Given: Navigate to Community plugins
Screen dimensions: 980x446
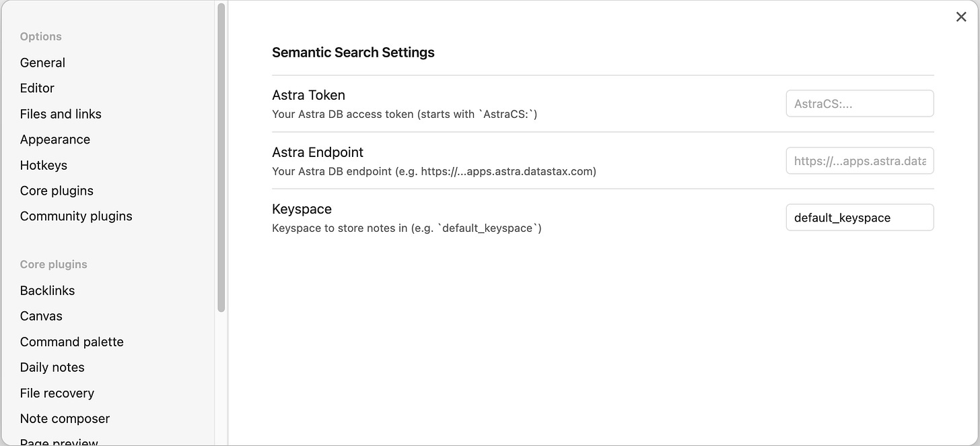Looking at the screenshot, I should (x=76, y=216).
